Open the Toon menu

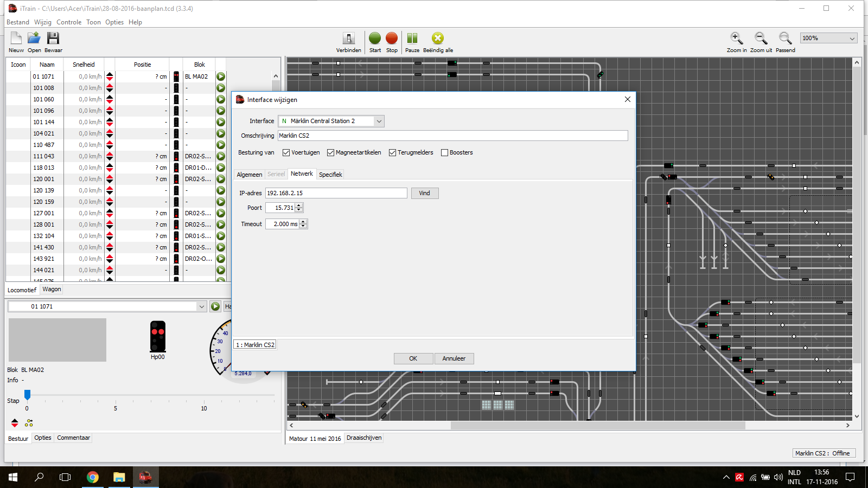coord(93,22)
